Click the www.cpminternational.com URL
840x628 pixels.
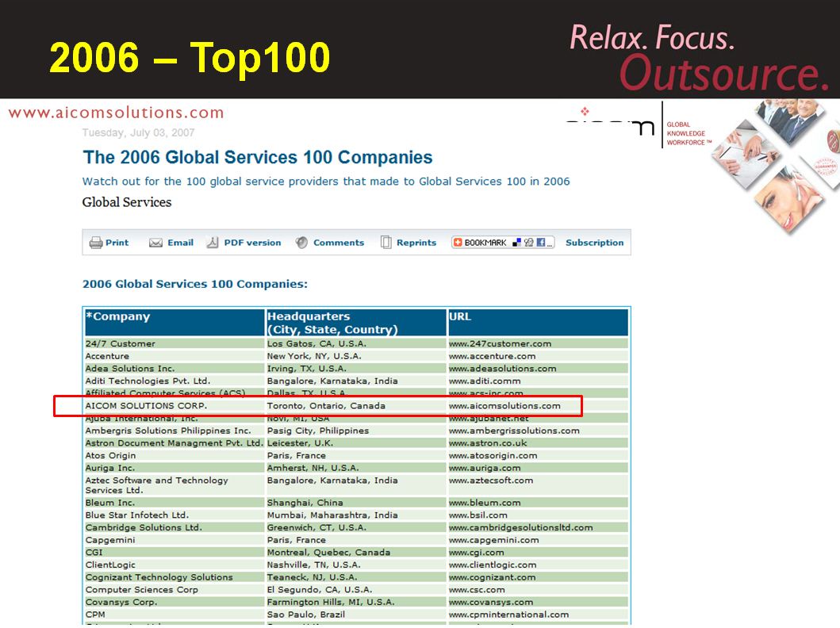pyautogui.click(x=509, y=615)
